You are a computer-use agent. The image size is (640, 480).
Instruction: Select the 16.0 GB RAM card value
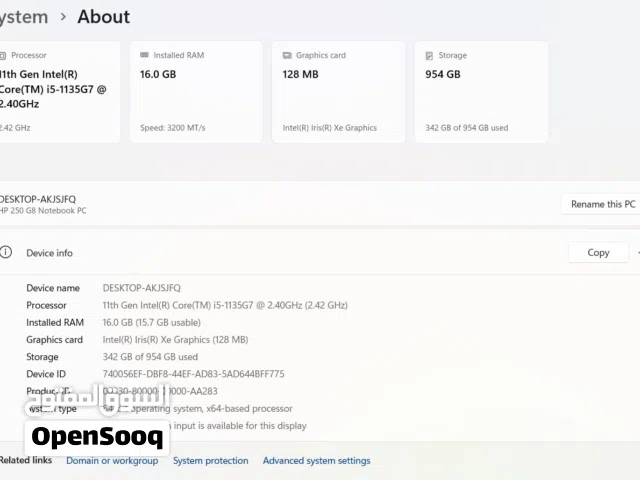click(158, 74)
